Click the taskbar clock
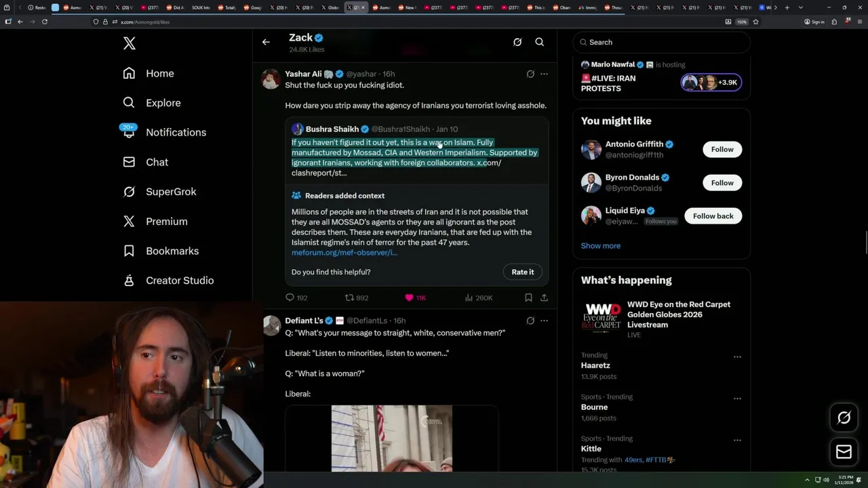Screen dimensions: 868x488 tap(845, 480)
